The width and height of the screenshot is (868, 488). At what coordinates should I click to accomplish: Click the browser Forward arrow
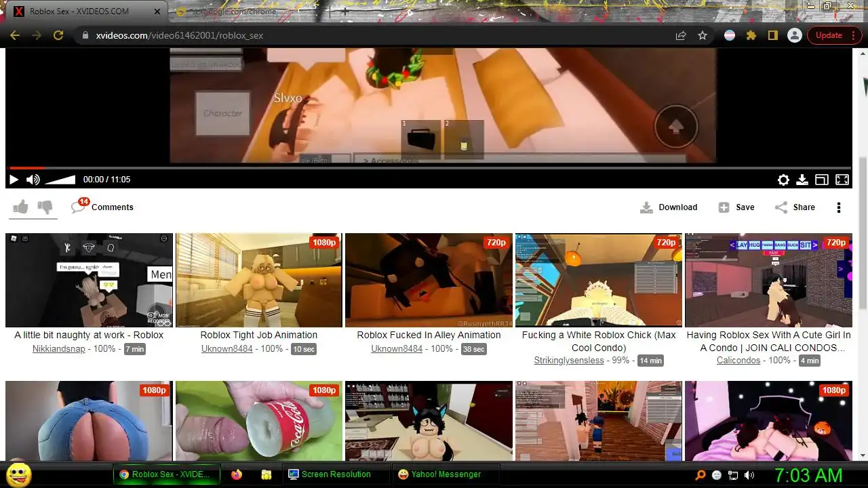click(37, 35)
